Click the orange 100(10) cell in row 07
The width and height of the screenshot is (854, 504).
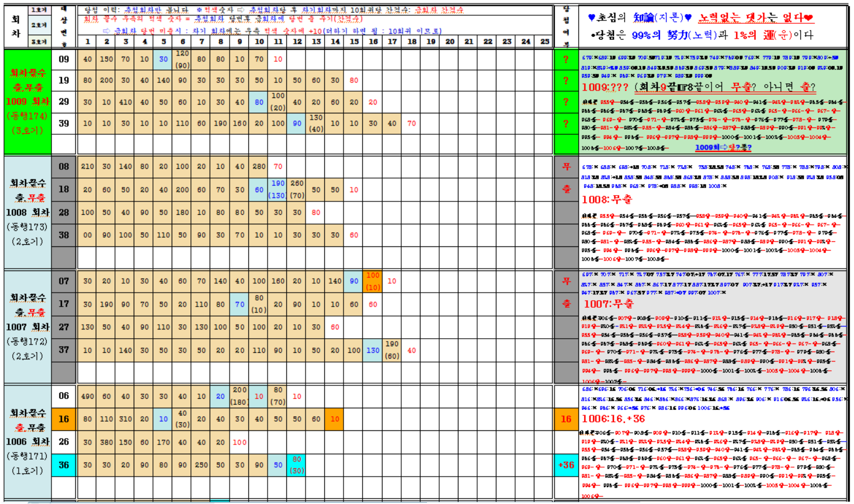373,281
